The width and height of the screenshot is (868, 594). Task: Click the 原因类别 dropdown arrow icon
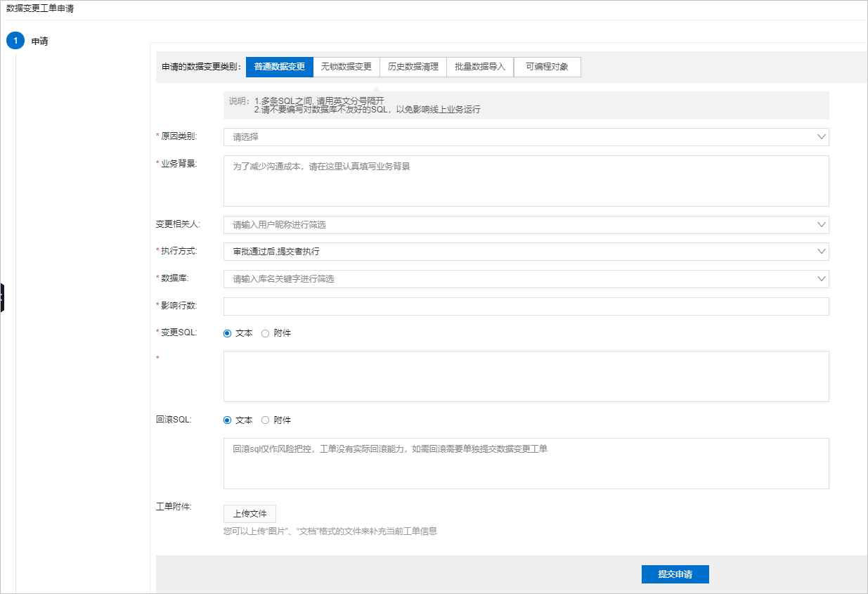(822, 137)
